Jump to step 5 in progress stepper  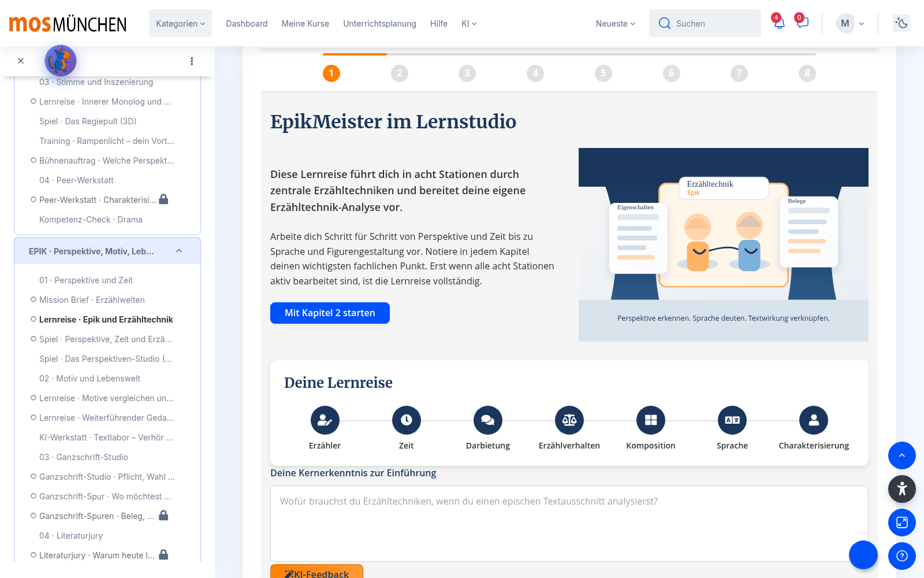tap(603, 73)
